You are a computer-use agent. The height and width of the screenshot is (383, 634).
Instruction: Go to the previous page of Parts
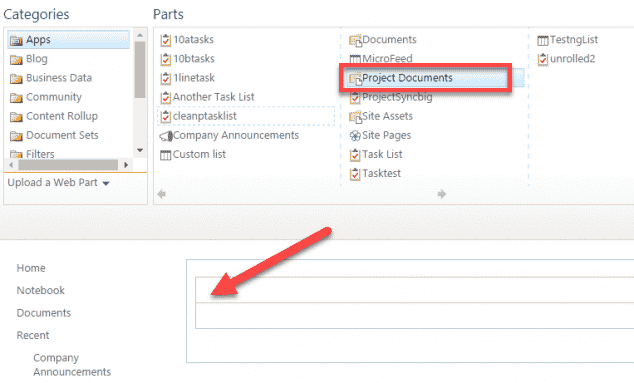pyautogui.click(x=162, y=194)
